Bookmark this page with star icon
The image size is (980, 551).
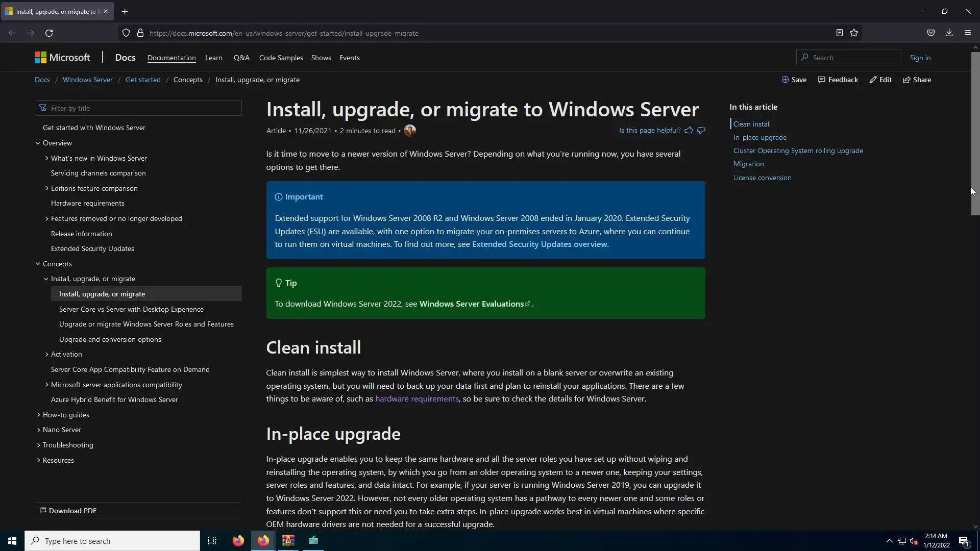(854, 33)
